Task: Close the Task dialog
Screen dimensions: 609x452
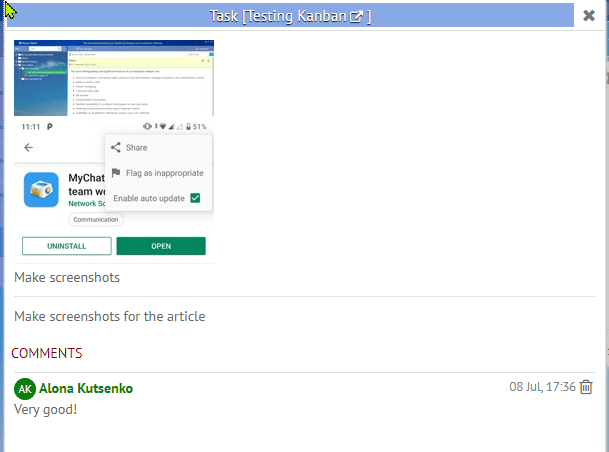Action: point(589,16)
